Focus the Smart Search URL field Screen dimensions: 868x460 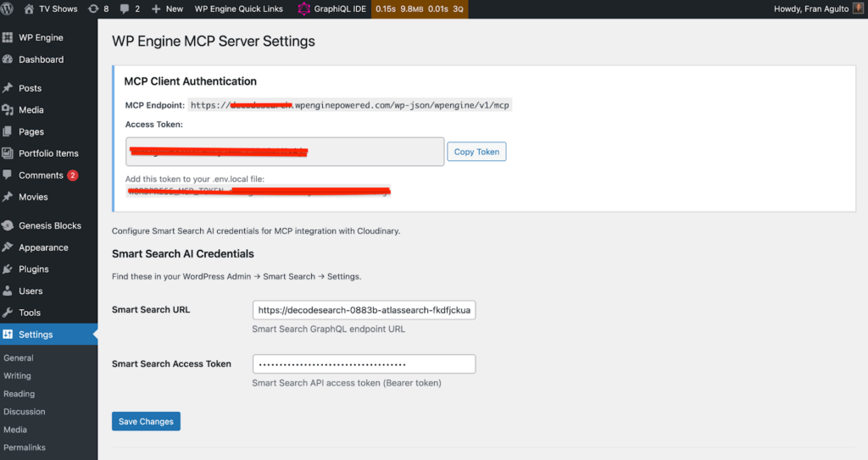click(x=364, y=310)
